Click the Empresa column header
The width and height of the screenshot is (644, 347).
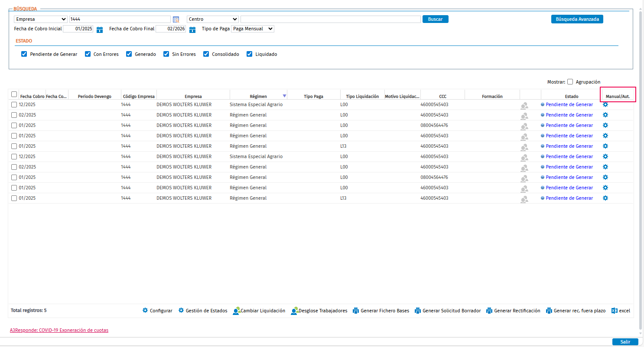click(193, 97)
